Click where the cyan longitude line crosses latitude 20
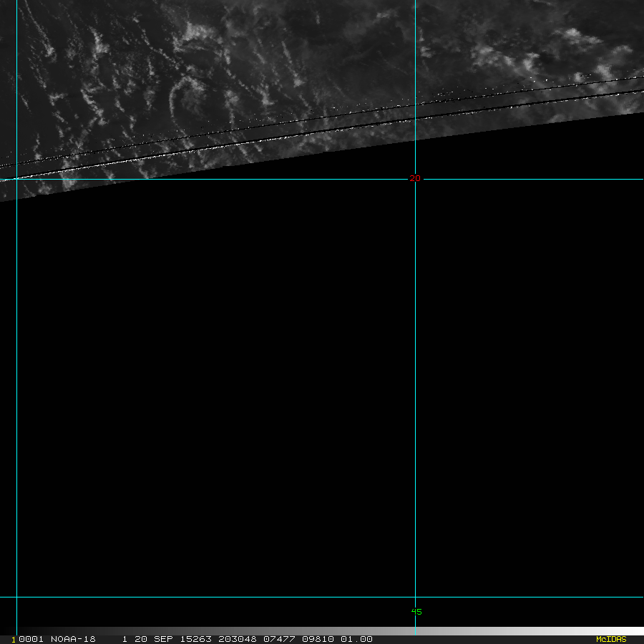 point(415,179)
